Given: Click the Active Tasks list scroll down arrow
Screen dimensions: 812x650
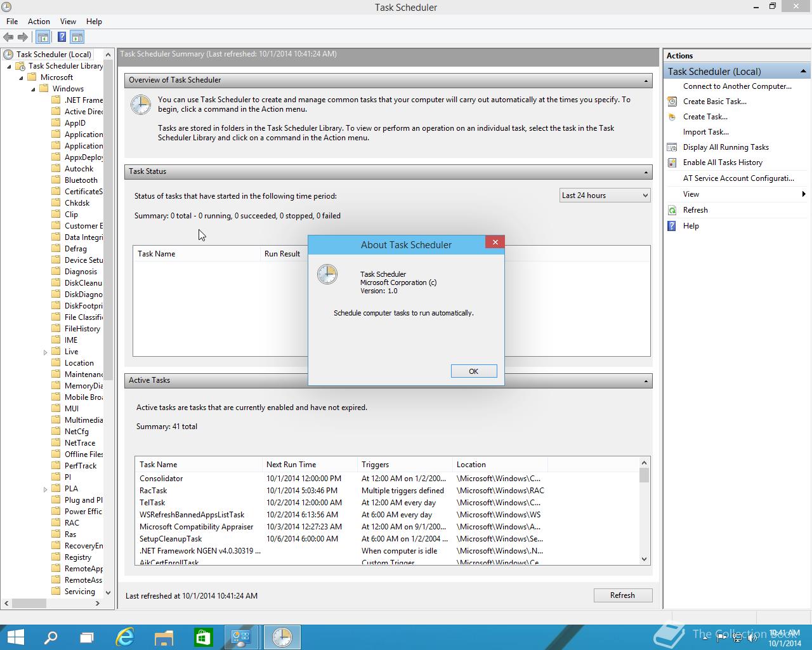Looking at the screenshot, I should [x=644, y=559].
